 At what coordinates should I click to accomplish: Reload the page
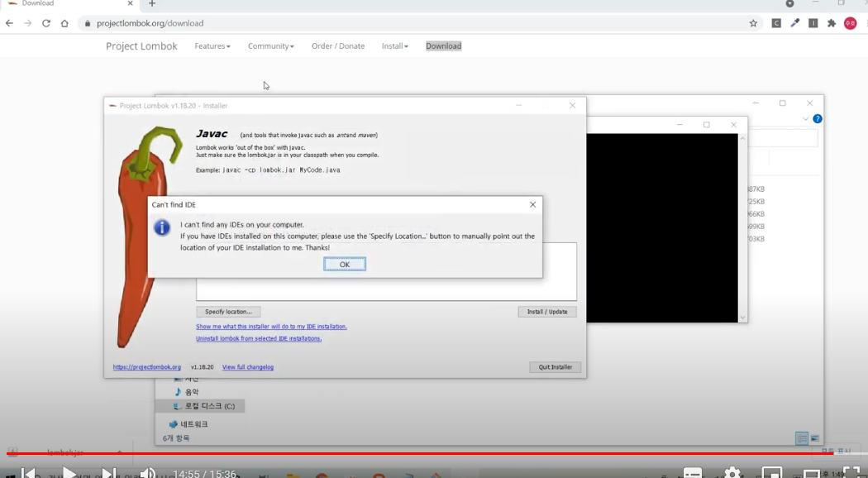coord(46,23)
